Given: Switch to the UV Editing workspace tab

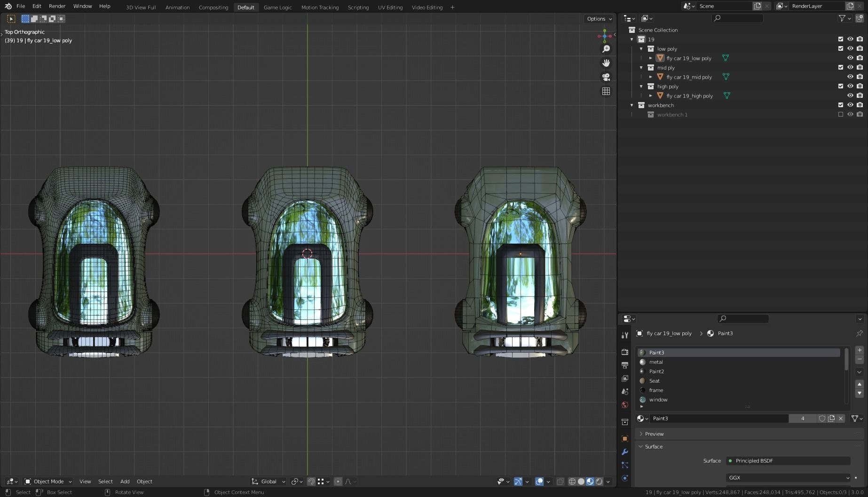Looking at the screenshot, I should (390, 7).
